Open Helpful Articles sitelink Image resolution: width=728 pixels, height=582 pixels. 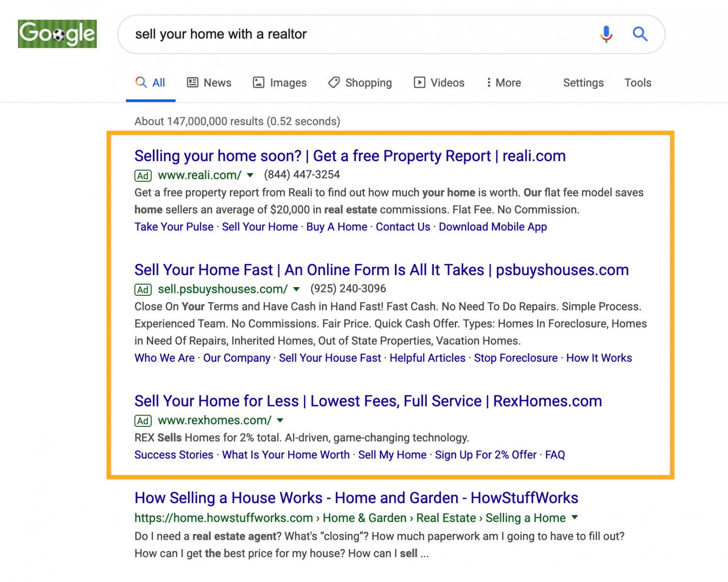click(x=427, y=358)
